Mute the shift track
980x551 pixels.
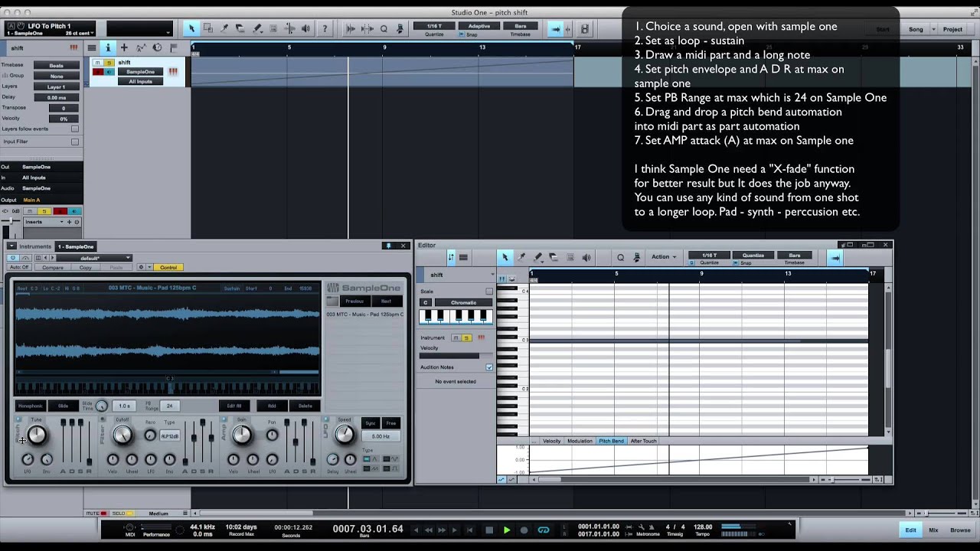[98, 62]
